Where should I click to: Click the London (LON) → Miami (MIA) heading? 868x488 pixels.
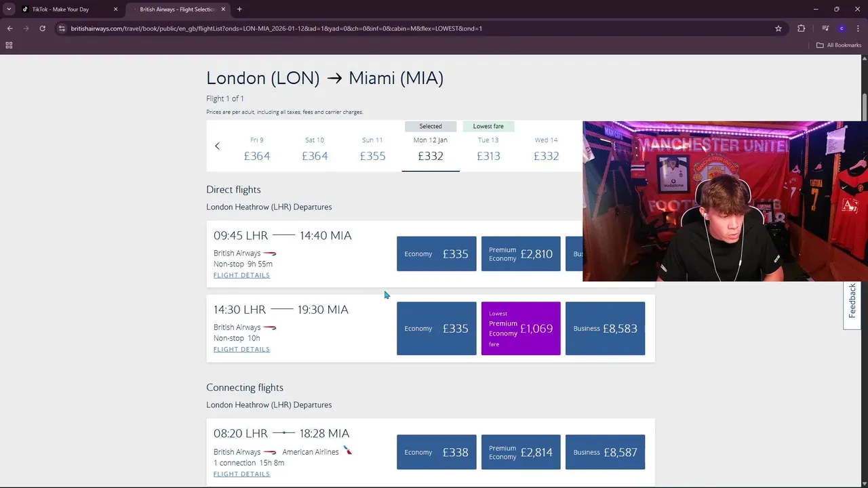point(325,78)
